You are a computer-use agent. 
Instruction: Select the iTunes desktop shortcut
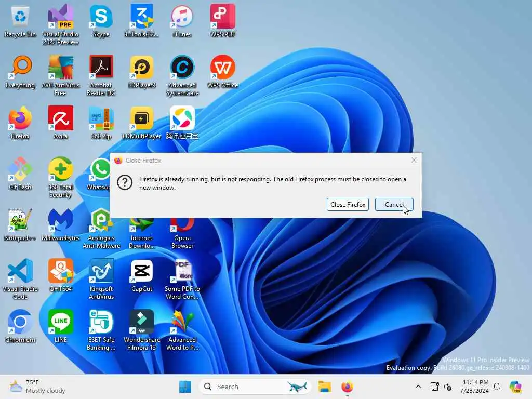tap(182, 22)
